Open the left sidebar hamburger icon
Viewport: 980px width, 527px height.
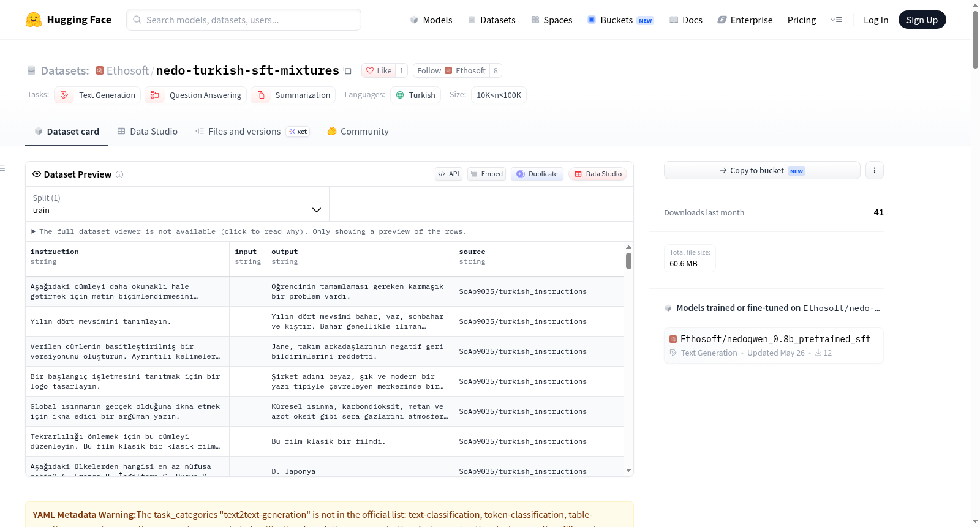click(x=2, y=168)
